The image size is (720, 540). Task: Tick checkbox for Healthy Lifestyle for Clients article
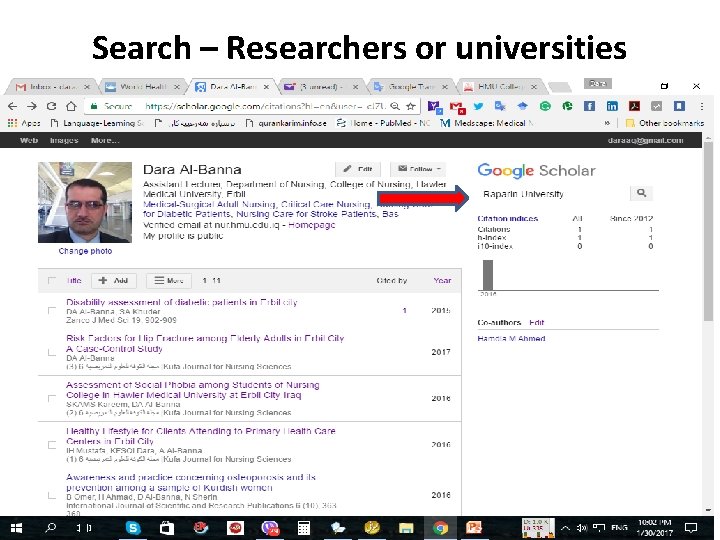51,444
